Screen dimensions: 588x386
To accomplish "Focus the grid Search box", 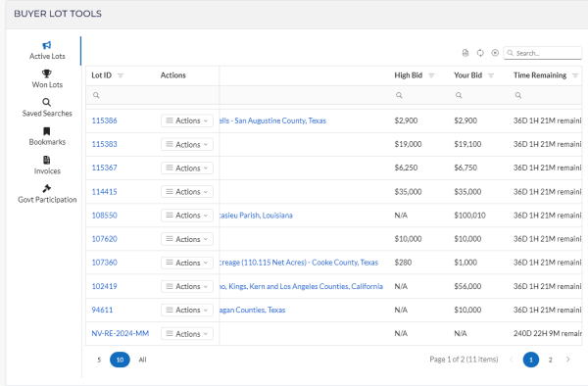I will (x=543, y=53).
